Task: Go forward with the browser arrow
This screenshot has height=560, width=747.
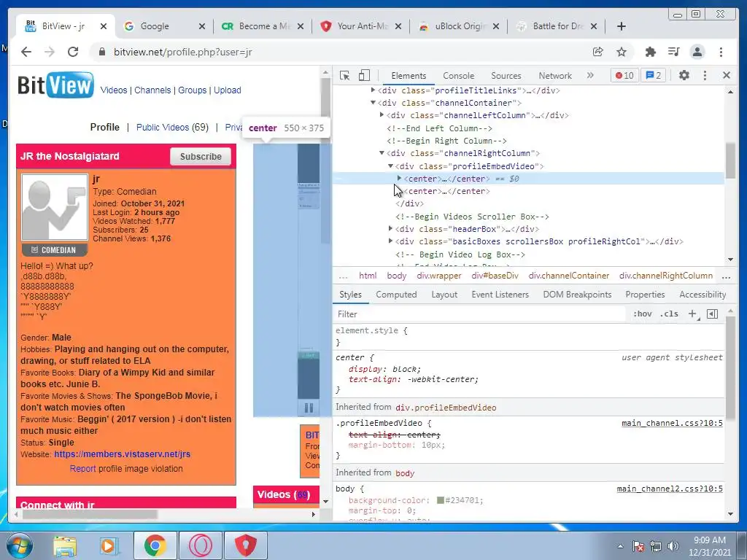Action: tap(50, 52)
